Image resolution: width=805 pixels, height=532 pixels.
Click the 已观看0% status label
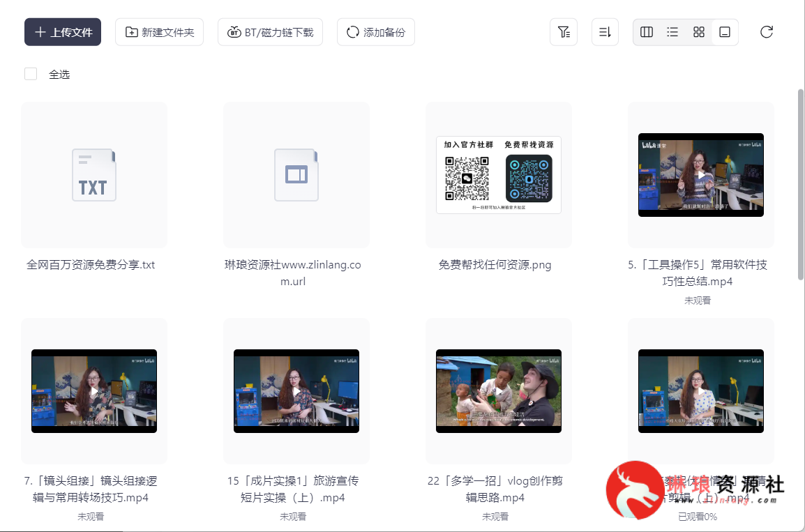point(697,517)
